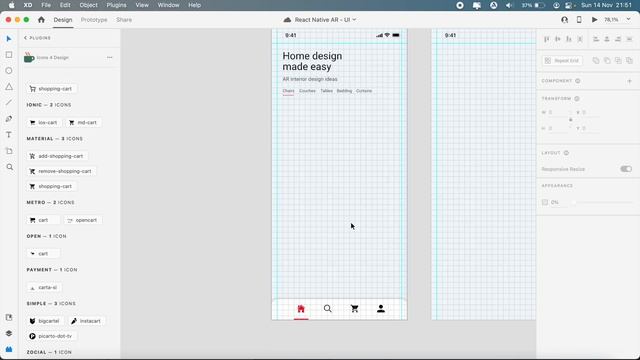This screenshot has width=640, height=360.
Task: Select the Ellipse tool
Action: 9,71
